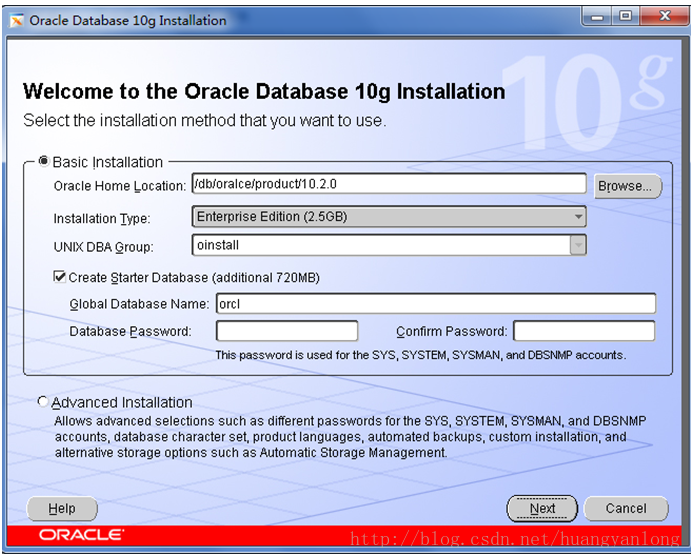Select the Basic Installation radio button
This screenshot has width=691, height=559.
tap(43, 161)
